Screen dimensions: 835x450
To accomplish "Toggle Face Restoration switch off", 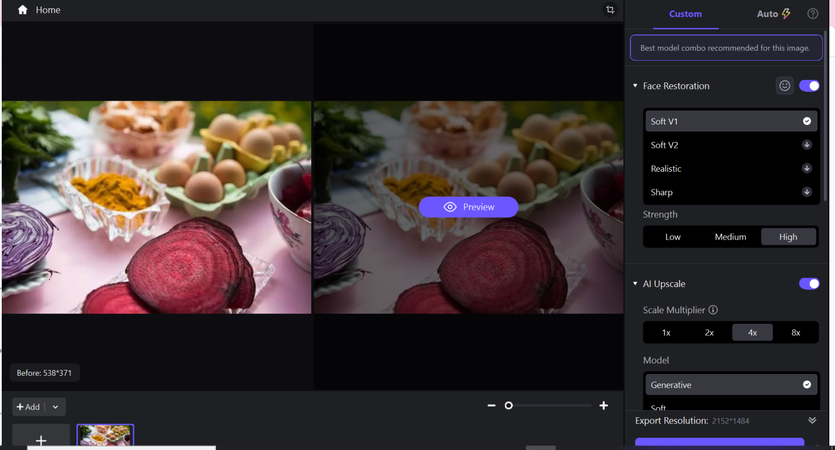I will pos(809,86).
